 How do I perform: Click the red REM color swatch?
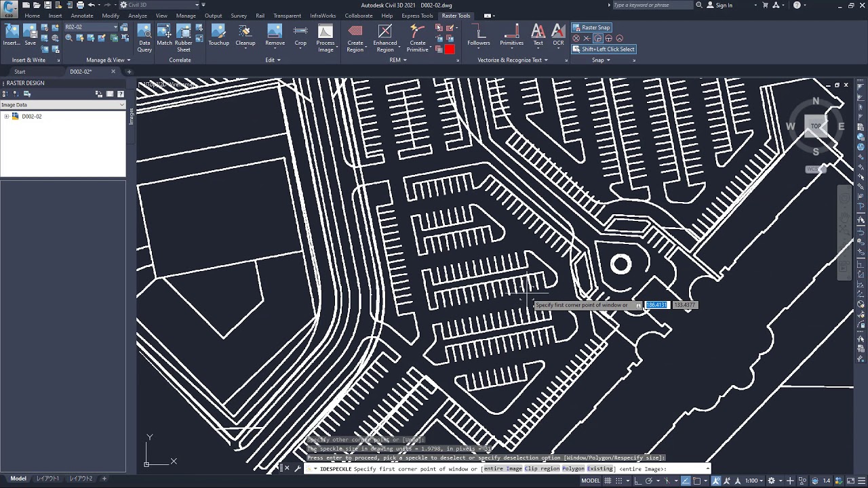point(450,49)
